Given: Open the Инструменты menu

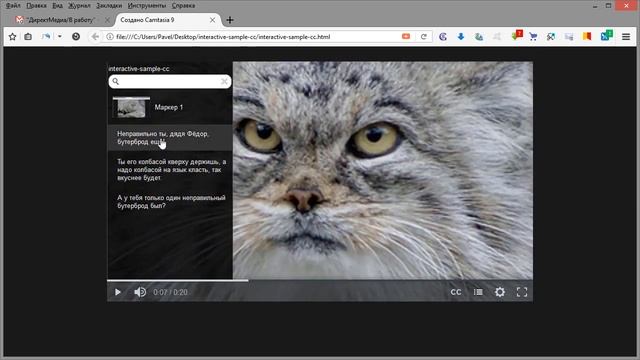Looking at the screenshot, I should [147, 6].
